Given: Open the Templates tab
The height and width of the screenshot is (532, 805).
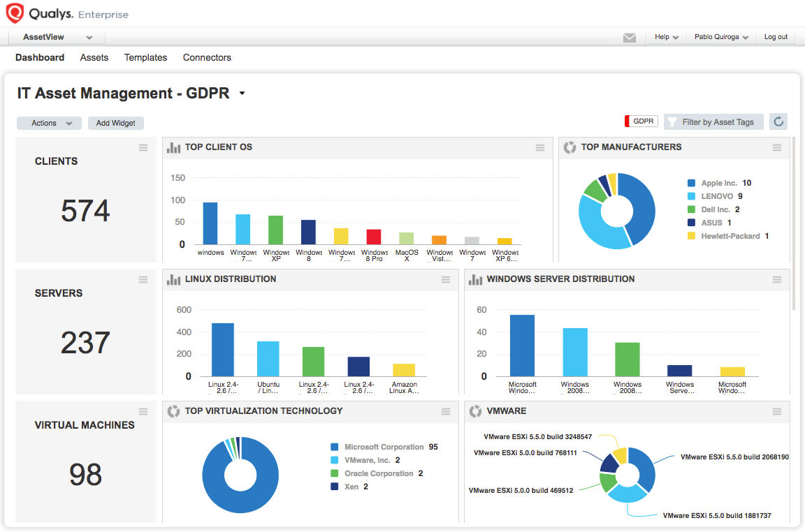Looking at the screenshot, I should 146,57.
